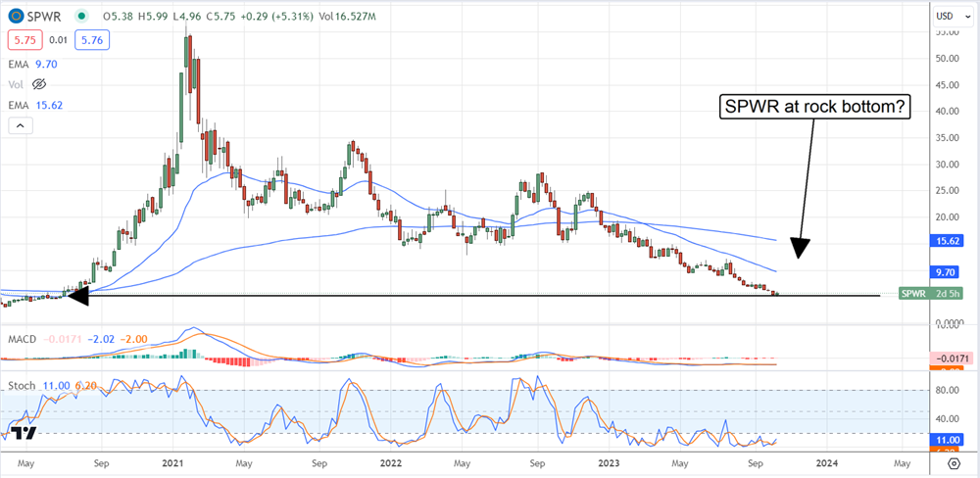980x478 pixels.
Task: Click the TradingView logo in bottom left
Action: [x=24, y=432]
